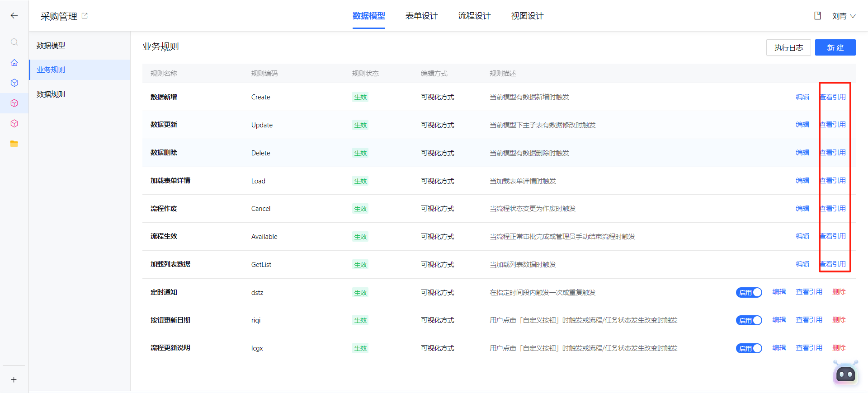This screenshot has width=868, height=393.
Task: Edit the 数据新增 rule
Action: (802, 97)
